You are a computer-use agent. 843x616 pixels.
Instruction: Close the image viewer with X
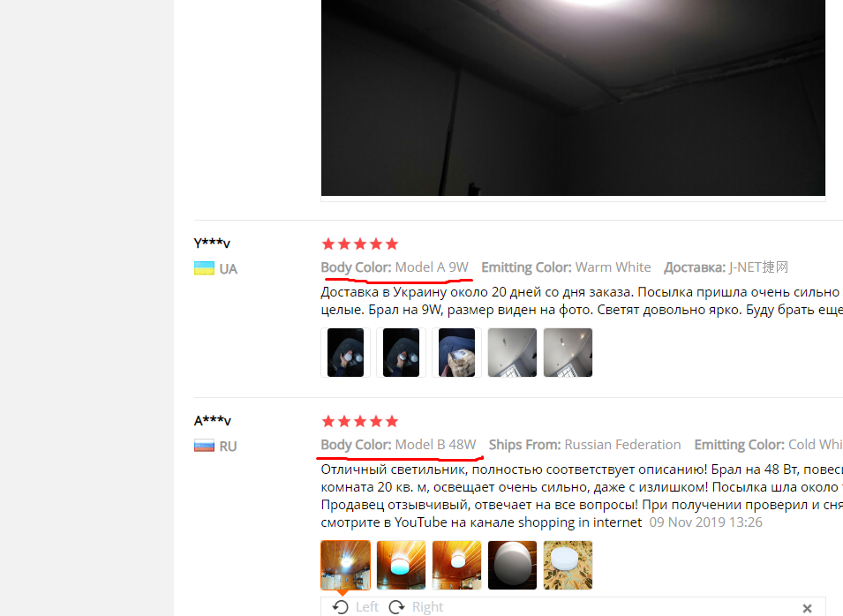coord(807,608)
